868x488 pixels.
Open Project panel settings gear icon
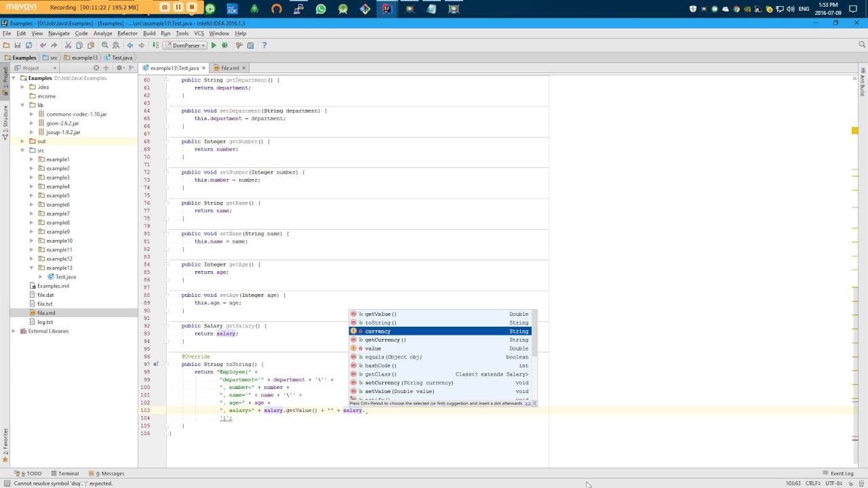[x=120, y=68]
